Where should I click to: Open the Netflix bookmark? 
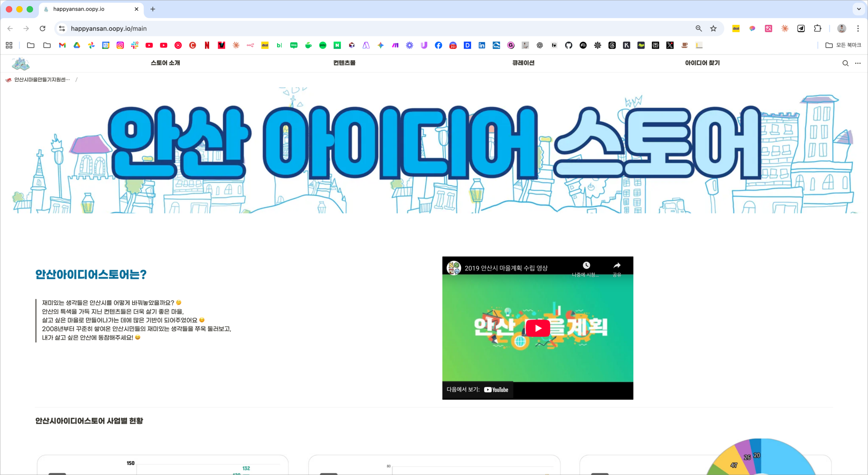point(206,45)
